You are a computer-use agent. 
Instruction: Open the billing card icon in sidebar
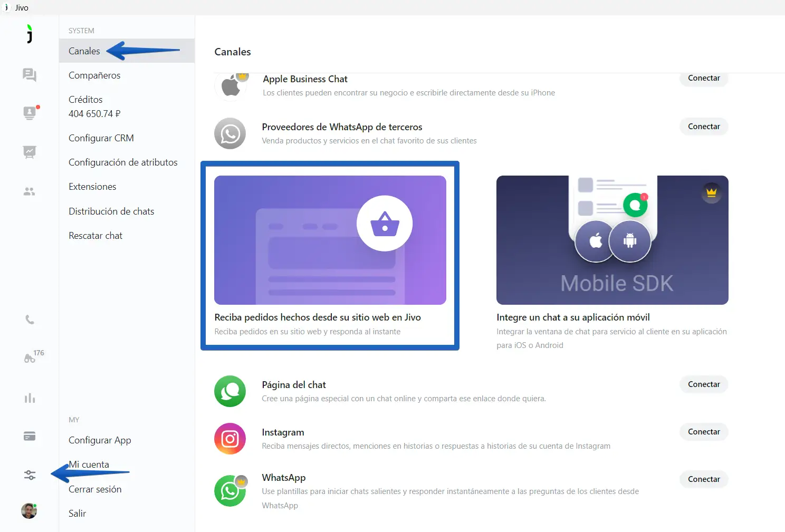coord(30,437)
